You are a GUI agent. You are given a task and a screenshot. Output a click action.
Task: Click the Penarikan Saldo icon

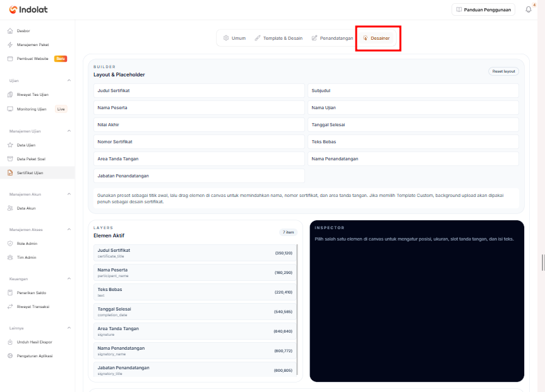[x=10, y=293]
